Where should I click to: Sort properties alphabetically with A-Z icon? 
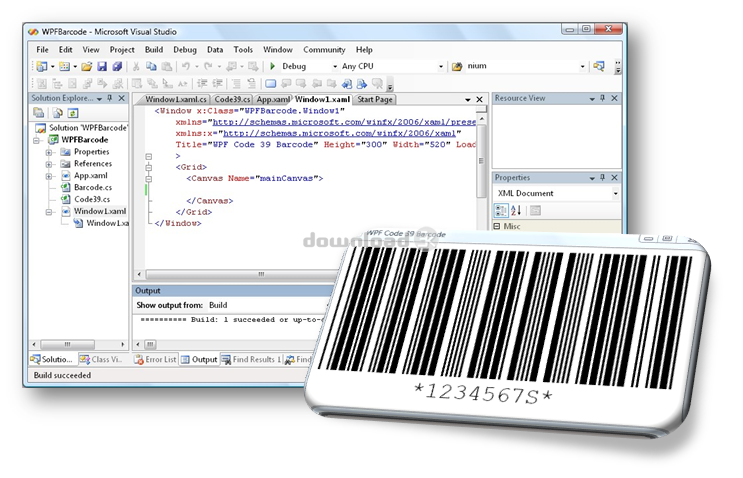[x=516, y=210]
